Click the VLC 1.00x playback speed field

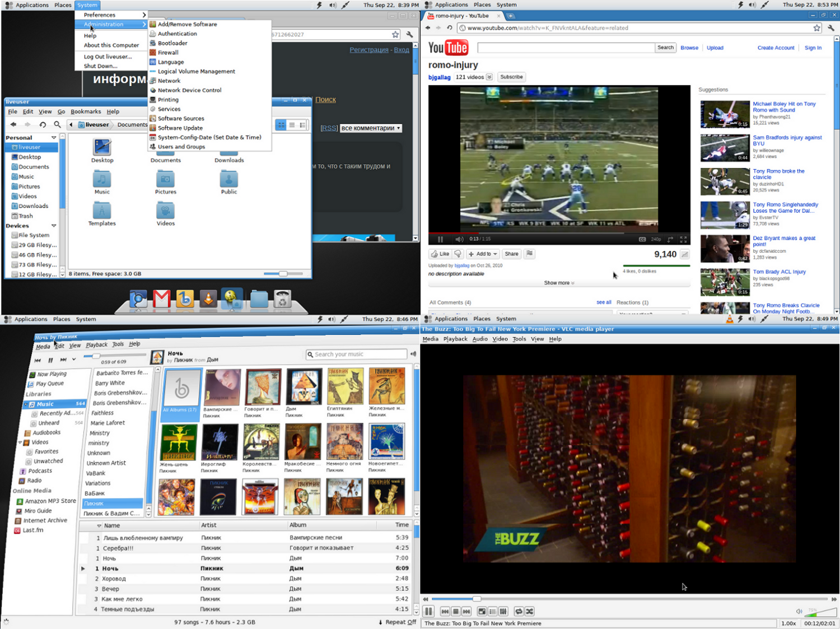[788, 623]
